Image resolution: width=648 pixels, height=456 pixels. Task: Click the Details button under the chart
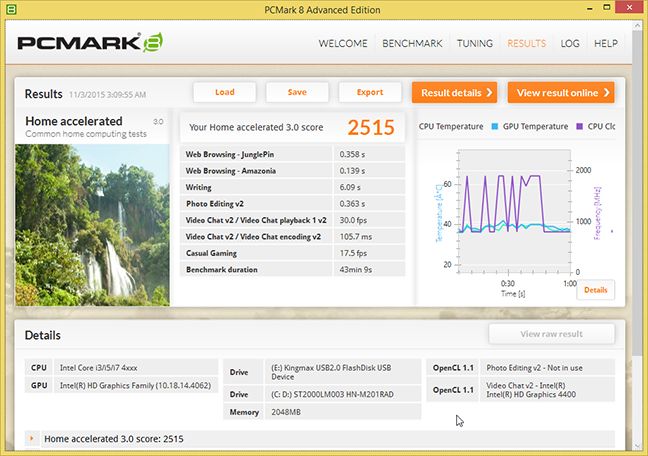point(596,290)
